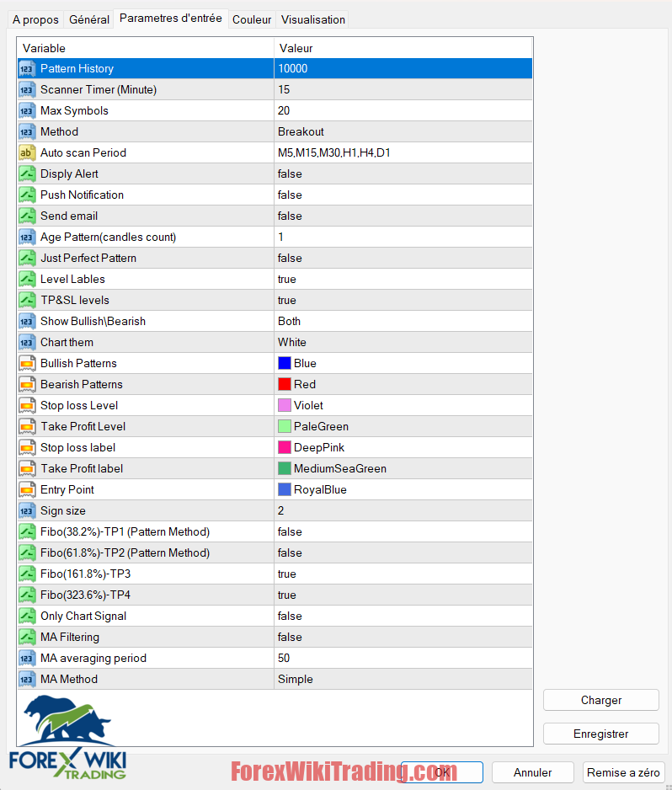The width and height of the screenshot is (672, 790).
Task: Toggle the Level Lables true value
Action: pos(403,279)
